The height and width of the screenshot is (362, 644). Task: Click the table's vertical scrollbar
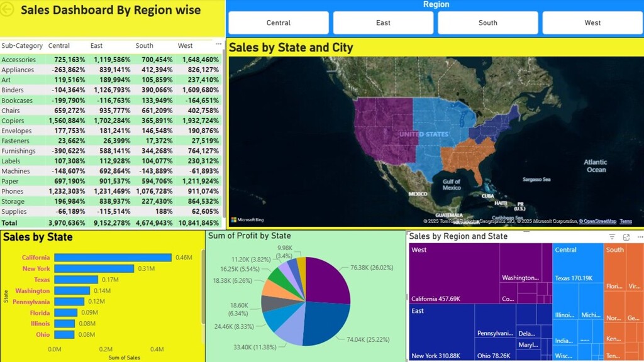coord(224,133)
